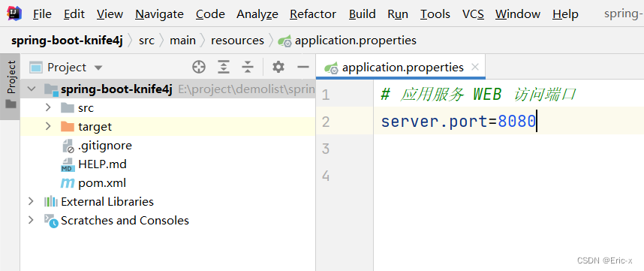This screenshot has width=644, height=271.
Task: Click the Spring icon in breadcrumb bar
Action: pos(284,41)
